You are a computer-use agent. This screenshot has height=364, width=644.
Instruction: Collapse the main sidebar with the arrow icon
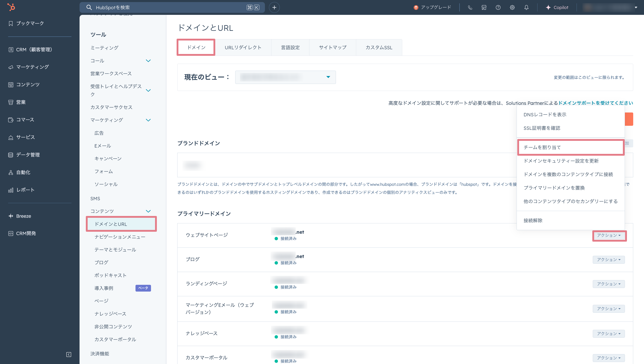tap(69, 355)
